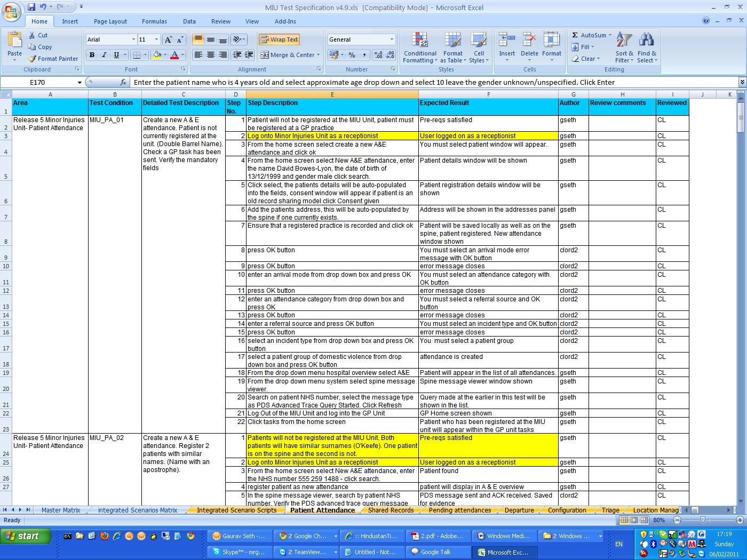The height and width of the screenshot is (560, 747).
Task: Open the Fill Color dropdown arrow
Action: click(165, 55)
